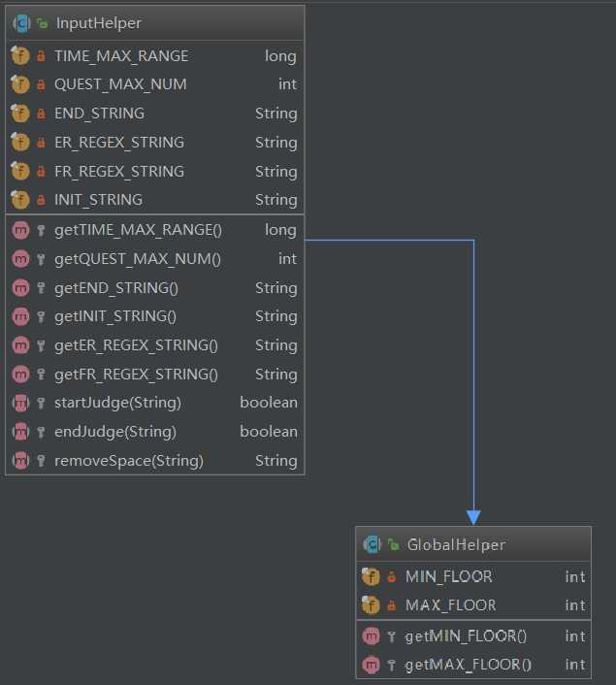
Task: Click the GlobalHelper class icon
Action: pyautogui.click(x=371, y=544)
